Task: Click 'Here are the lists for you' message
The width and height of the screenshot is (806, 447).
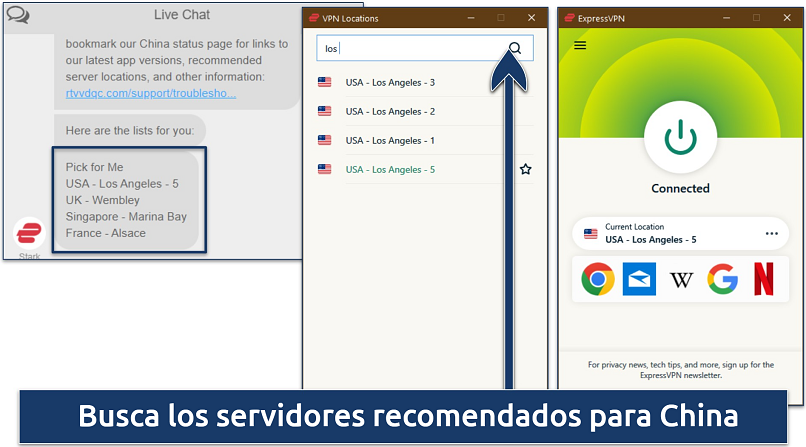Action: 130,131
